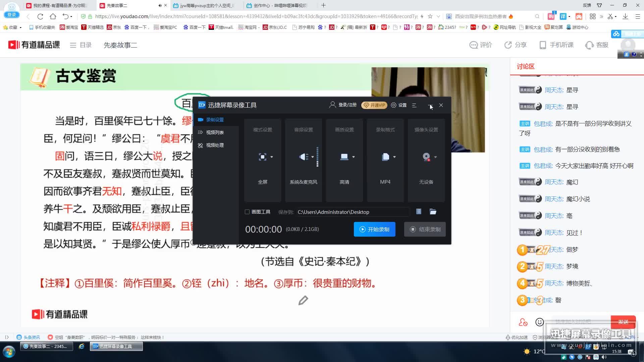
Task: Click the 有道精品课 logo
Action: (x=34, y=45)
